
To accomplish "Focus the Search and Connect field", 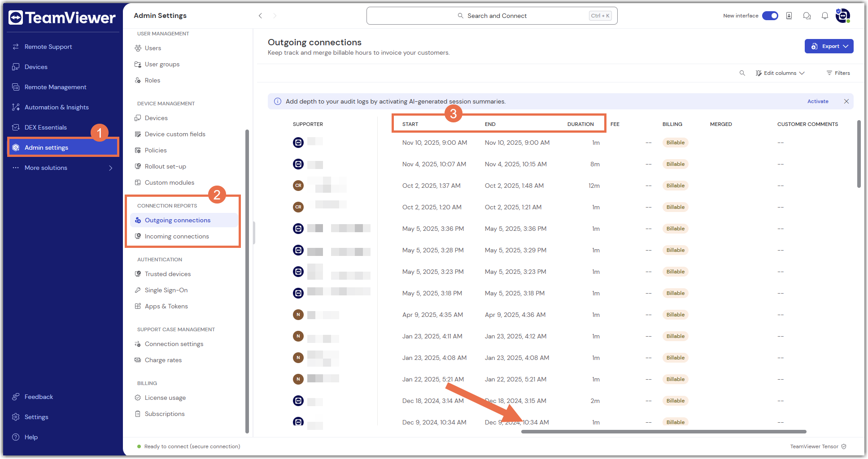I will coord(492,16).
